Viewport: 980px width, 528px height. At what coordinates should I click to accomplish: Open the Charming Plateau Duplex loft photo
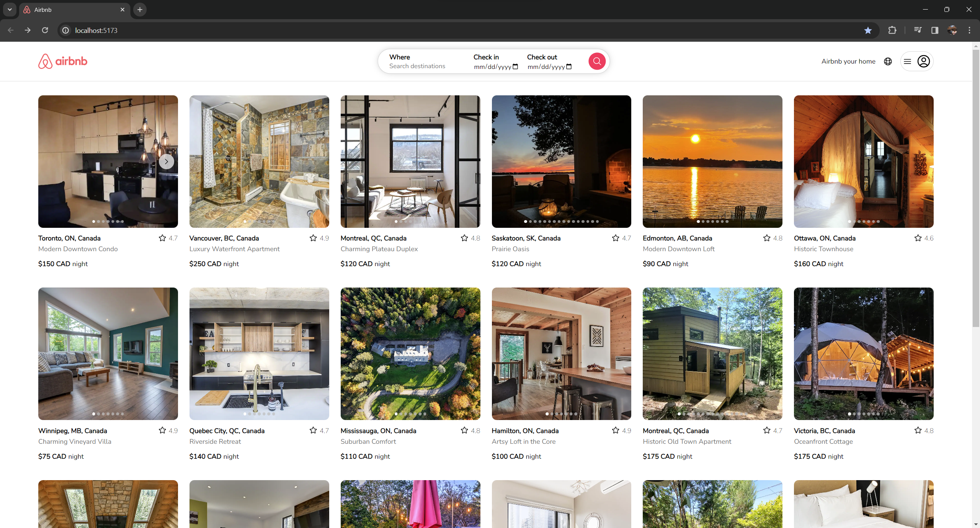[x=410, y=162]
